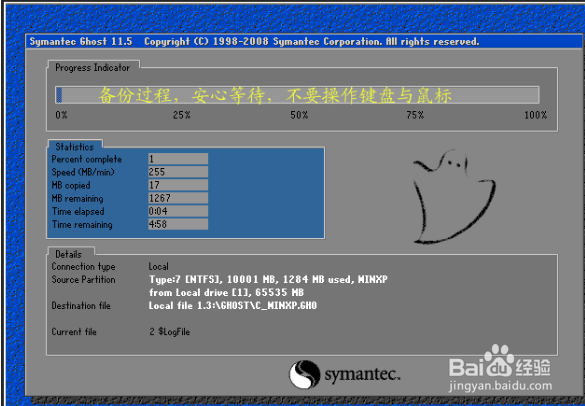Click the MB remaining value 1267
Image resolution: width=585 pixels, height=406 pixels.
178,198
